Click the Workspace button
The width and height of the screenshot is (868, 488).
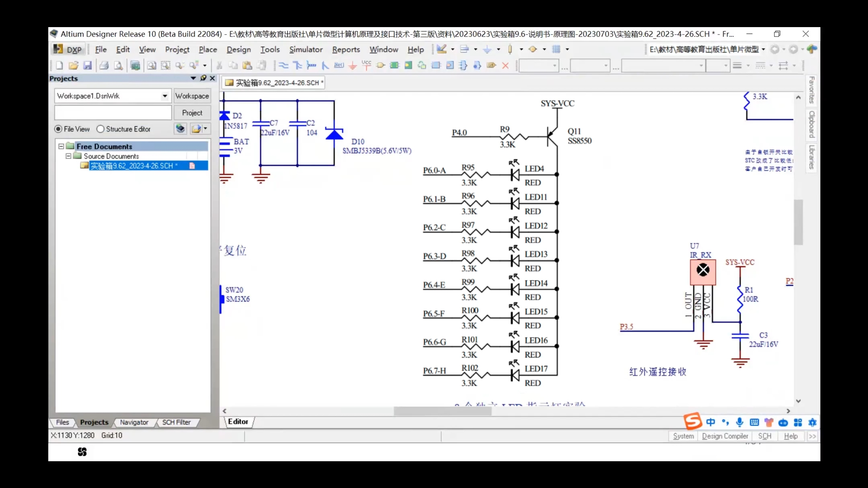point(192,96)
